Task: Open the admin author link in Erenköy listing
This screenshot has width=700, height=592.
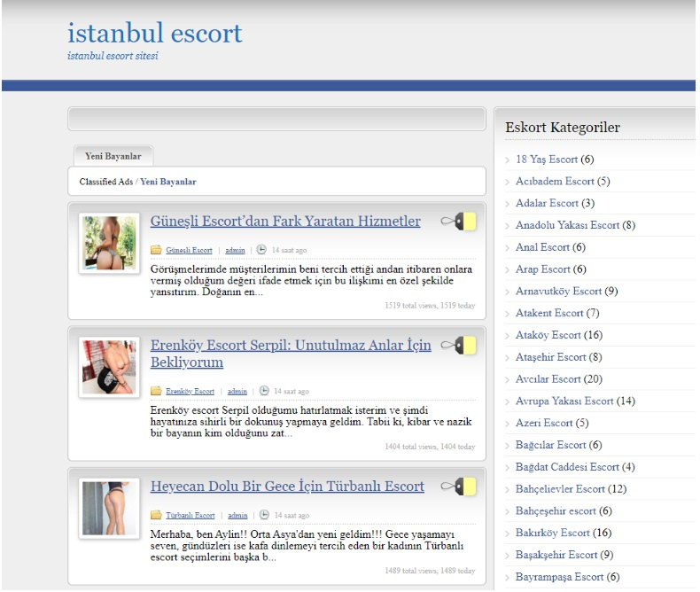Action: pyautogui.click(x=237, y=391)
